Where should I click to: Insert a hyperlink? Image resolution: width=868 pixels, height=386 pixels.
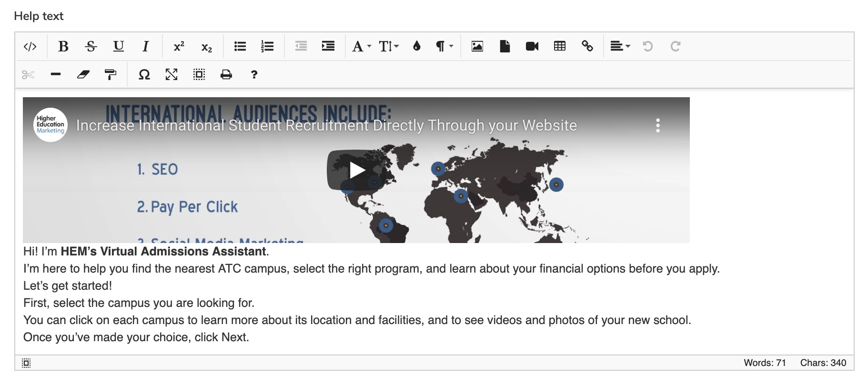(587, 46)
